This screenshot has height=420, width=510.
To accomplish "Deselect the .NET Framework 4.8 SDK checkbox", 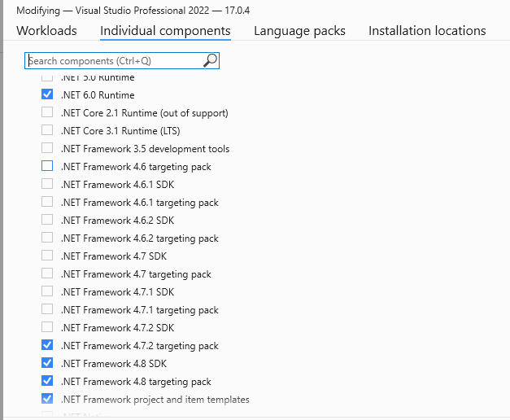I will pos(47,364).
